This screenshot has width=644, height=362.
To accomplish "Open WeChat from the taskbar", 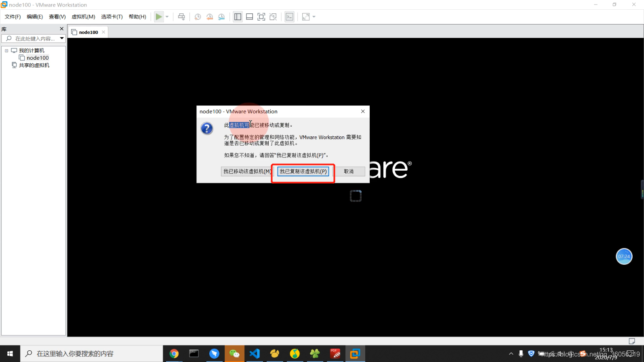I will [x=234, y=354].
